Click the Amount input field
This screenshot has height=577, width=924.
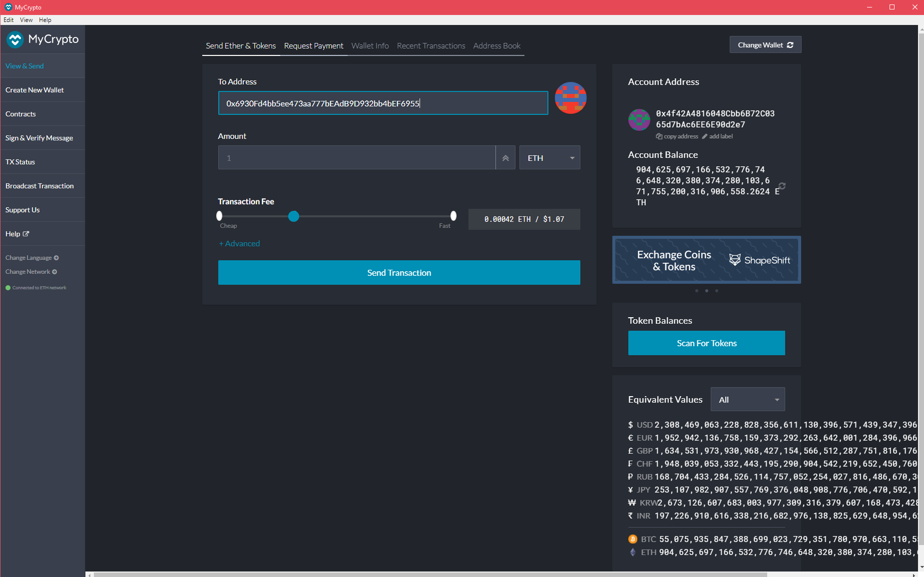357,158
